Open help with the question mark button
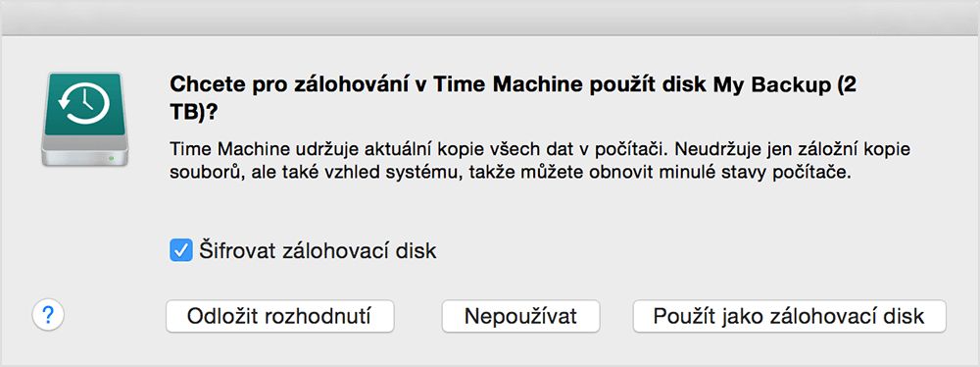Viewport: 980px width, 367px height. [48, 316]
